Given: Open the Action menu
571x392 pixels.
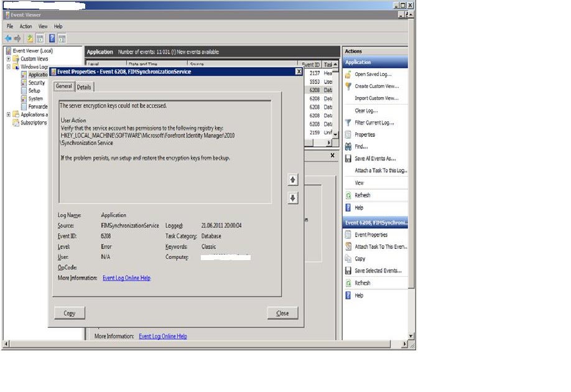Looking at the screenshot, I should pyautogui.click(x=25, y=26).
